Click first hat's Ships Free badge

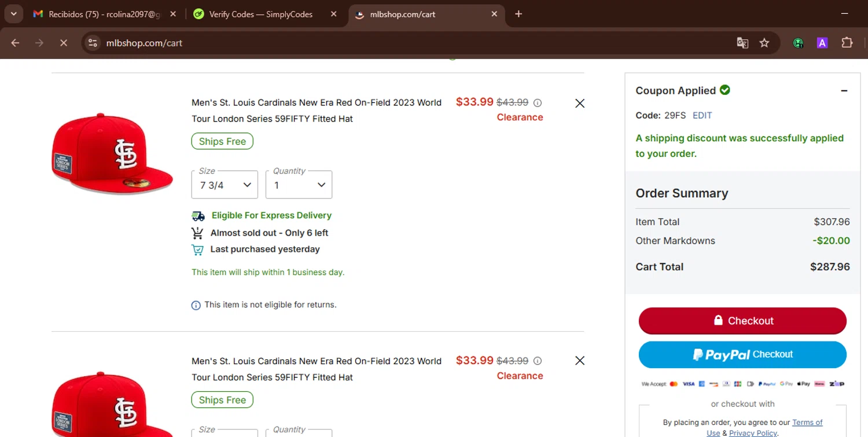(222, 141)
